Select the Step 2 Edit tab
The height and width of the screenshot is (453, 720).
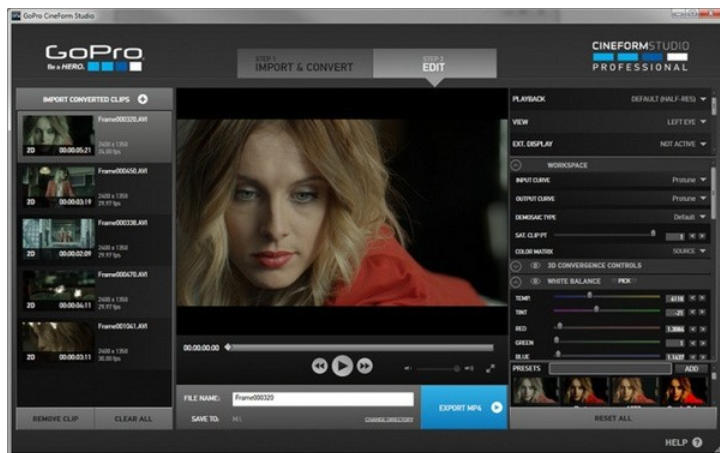[x=433, y=65]
